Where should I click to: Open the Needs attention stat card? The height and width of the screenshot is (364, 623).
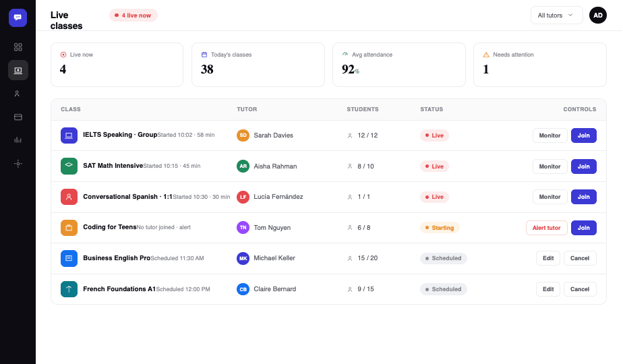pyautogui.click(x=540, y=65)
